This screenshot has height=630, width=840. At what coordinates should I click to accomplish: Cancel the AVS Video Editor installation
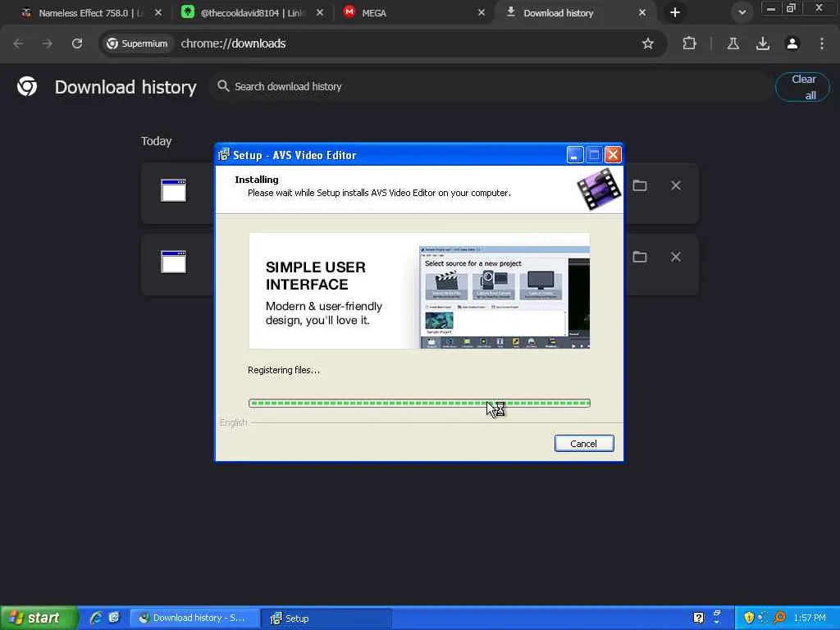[583, 444]
